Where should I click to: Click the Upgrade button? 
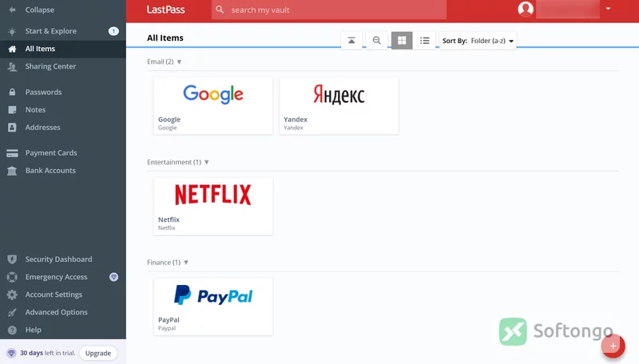point(98,353)
